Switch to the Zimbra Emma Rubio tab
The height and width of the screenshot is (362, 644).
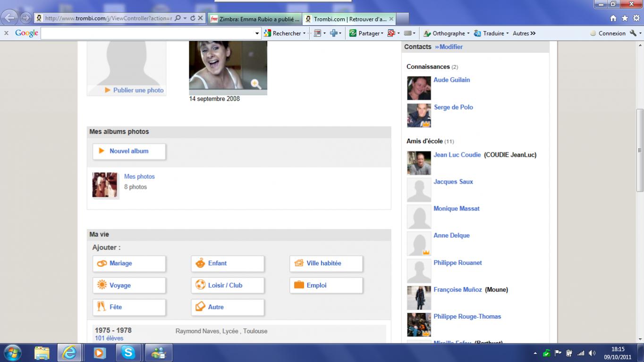(x=255, y=19)
